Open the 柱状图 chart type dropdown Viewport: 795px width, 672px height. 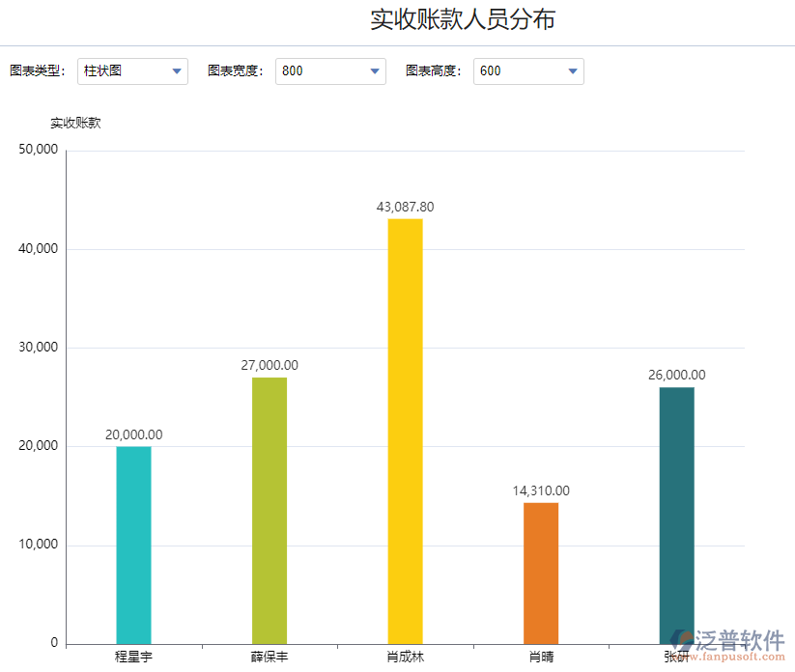[132, 71]
